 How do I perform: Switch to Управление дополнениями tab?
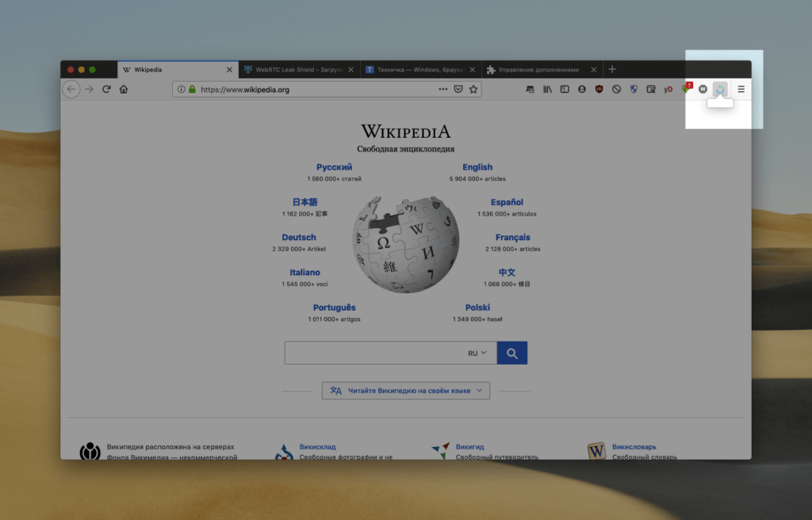click(x=542, y=70)
